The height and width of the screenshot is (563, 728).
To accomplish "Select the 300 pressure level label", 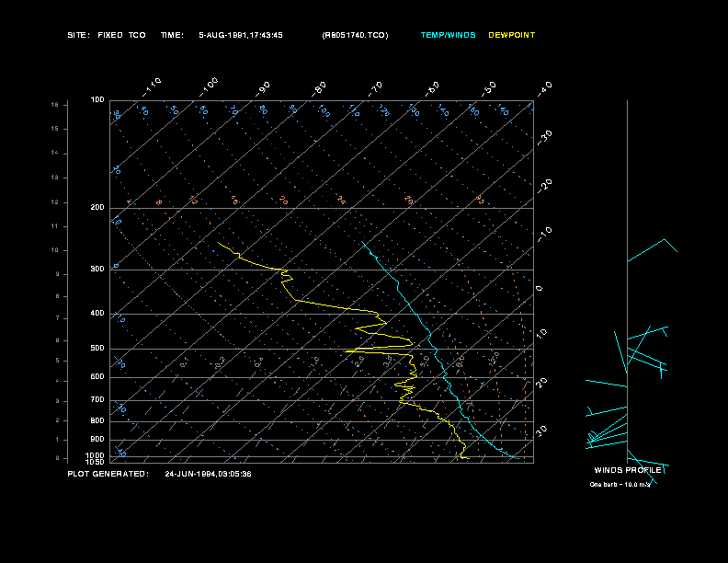I will (97, 269).
